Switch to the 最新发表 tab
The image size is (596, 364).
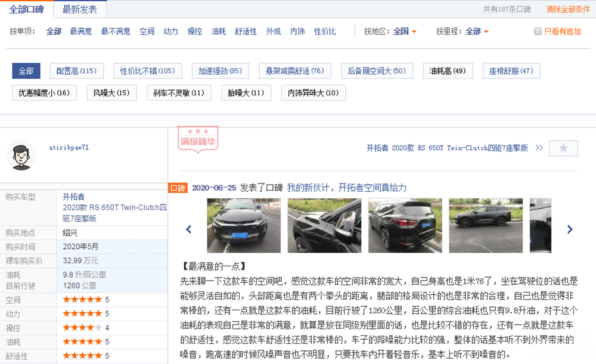tap(80, 9)
